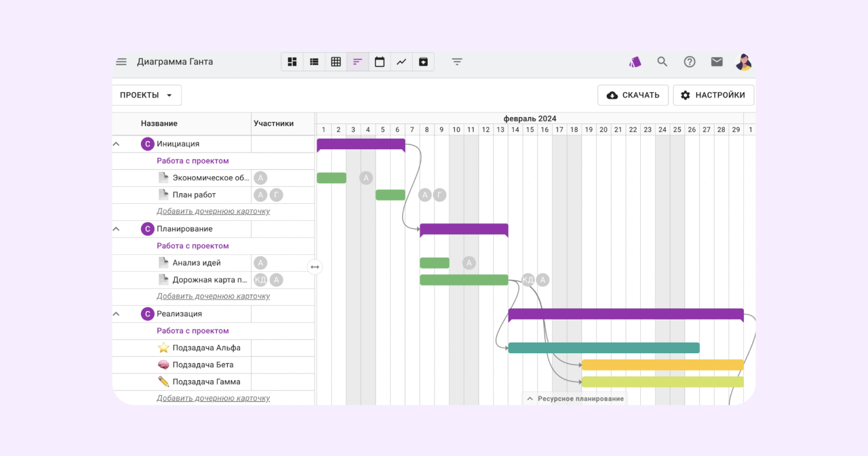Click the purple cards icon in header
868x456 pixels.
(x=635, y=62)
